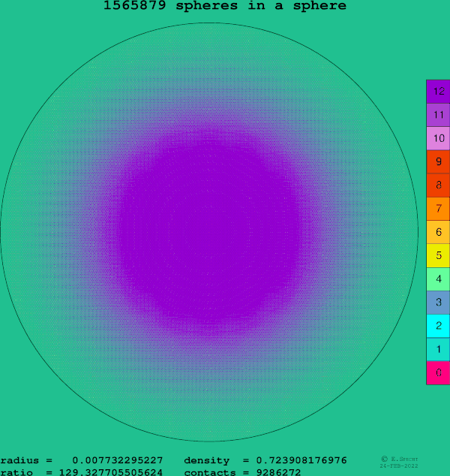Click the purple legend swatch labeled 12
The image size is (450, 476).
438,92
